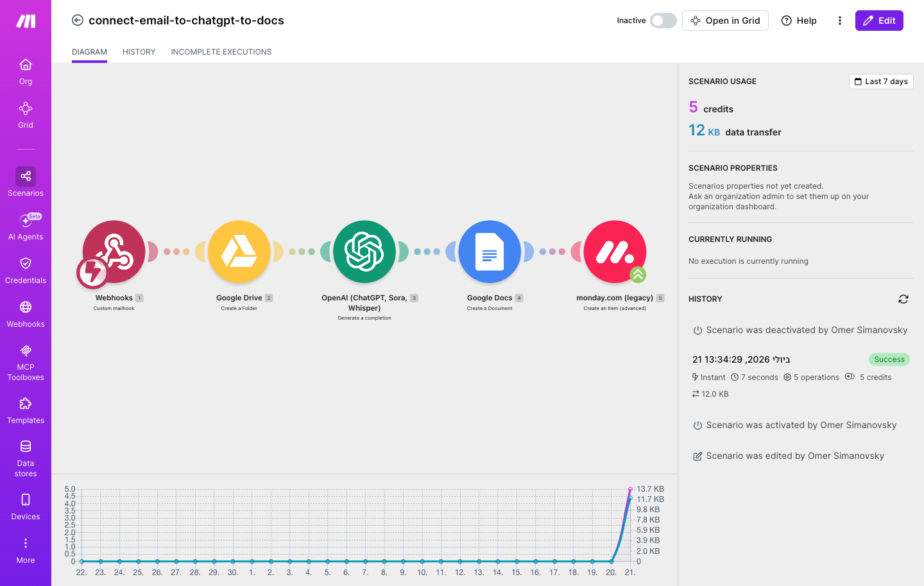Go to Scenarios in the sidebar
Image resolution: width=924 pixels, height=586 pixels.
26,182
